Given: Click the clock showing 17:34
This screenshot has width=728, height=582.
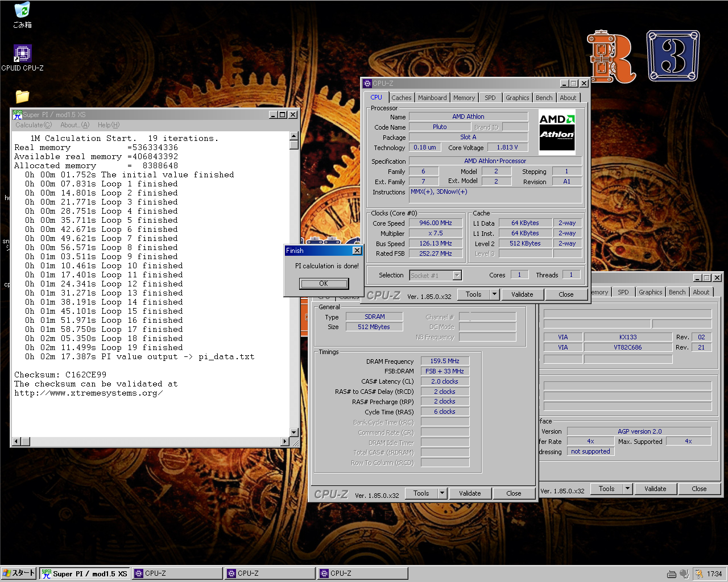Looking at the screenshot, I should [x=714, y=574].
